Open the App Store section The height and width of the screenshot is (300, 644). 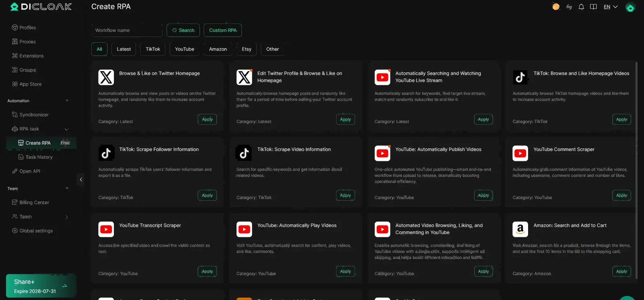click(x=27, y=84)
